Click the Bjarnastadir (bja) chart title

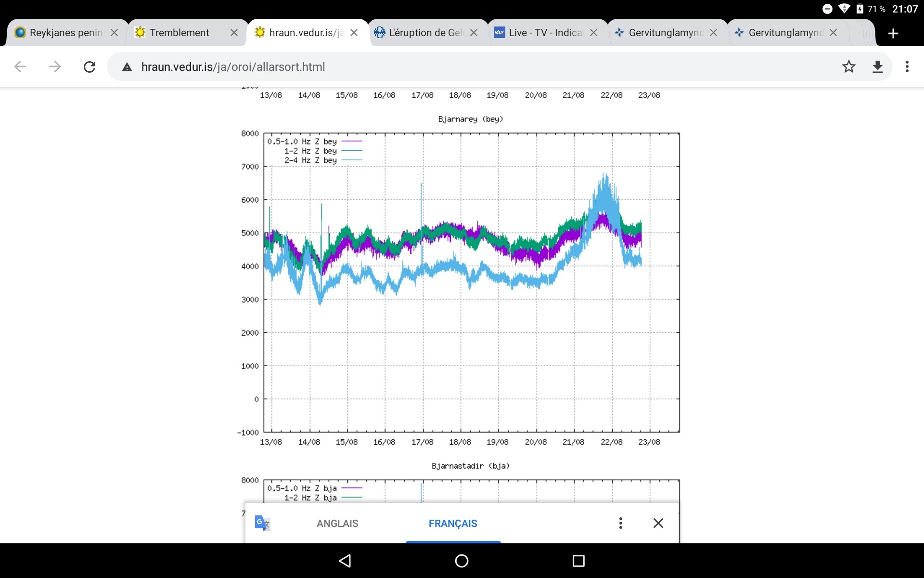pos(470,466)
